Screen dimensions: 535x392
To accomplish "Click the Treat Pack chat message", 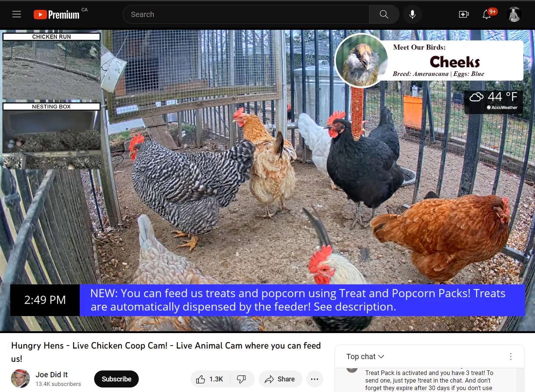I will tap(429, 380).
